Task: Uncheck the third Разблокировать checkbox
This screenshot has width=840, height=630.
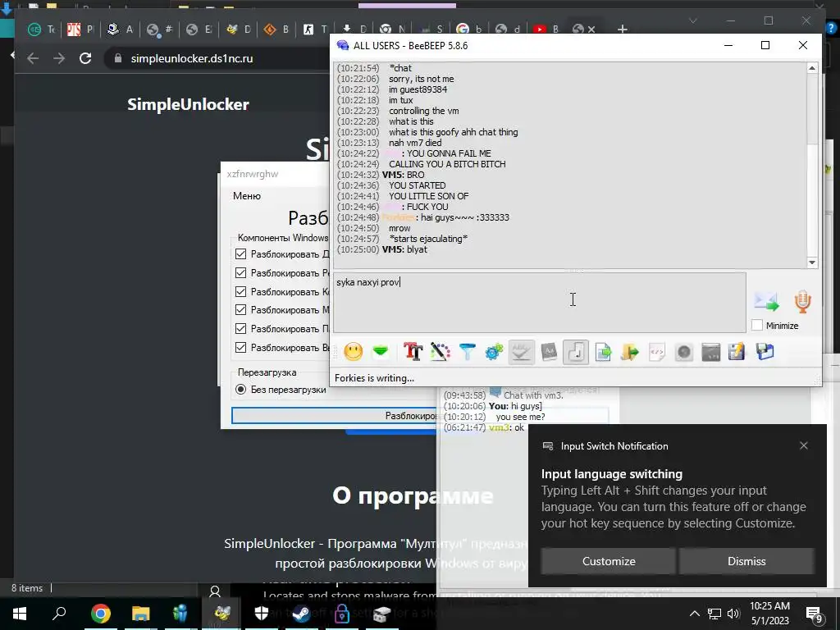Action: (x=240, y=291)
